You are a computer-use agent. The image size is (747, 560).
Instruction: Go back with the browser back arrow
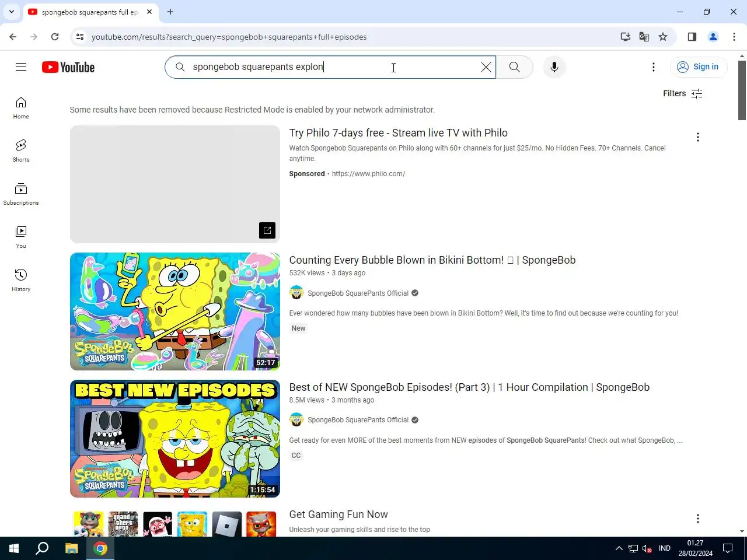[x=13, y=37]
